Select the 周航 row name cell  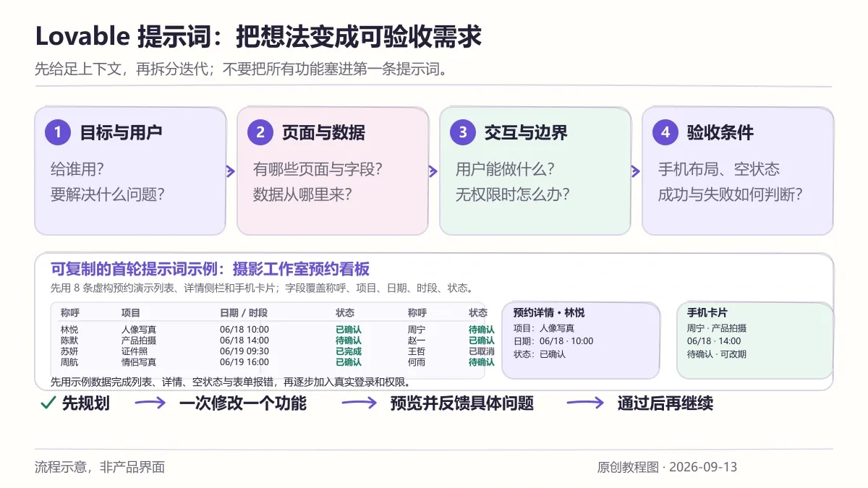point(69,362)
